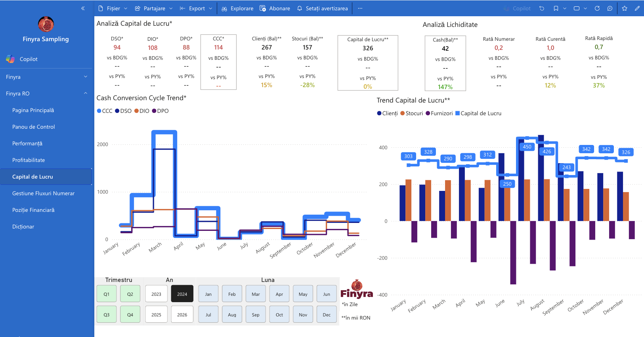Click the Copilot button in top bar
The width and height of the screenshot is (644, 337).
point(517,8)
